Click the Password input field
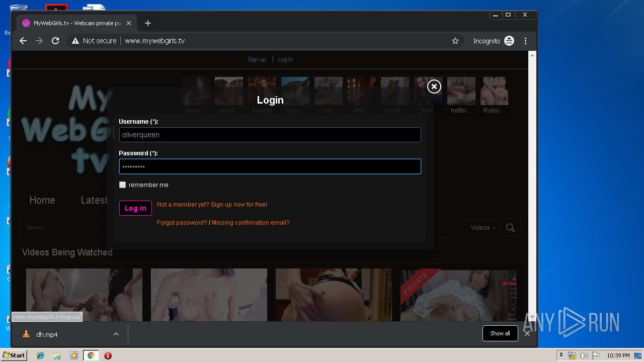The width and height of the screenshot is (644, 362). tap(270, 166)
